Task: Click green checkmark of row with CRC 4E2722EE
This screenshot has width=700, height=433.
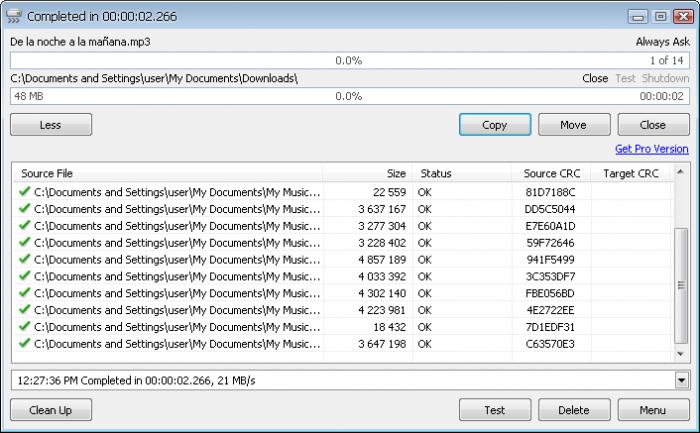Action: click(x=25, y=309)
